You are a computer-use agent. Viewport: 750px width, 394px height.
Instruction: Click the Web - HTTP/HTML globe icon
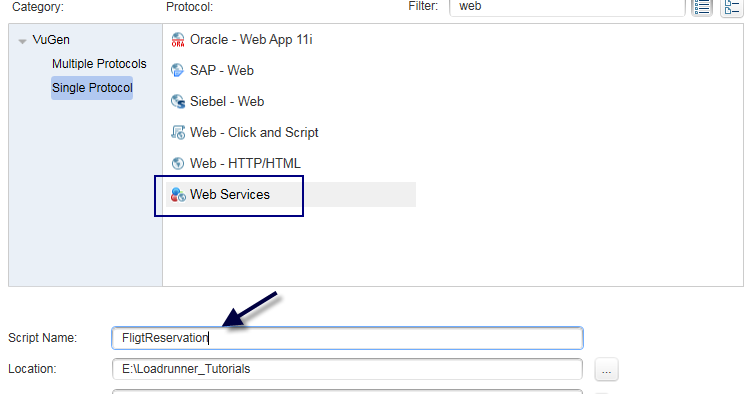[178, 164]
